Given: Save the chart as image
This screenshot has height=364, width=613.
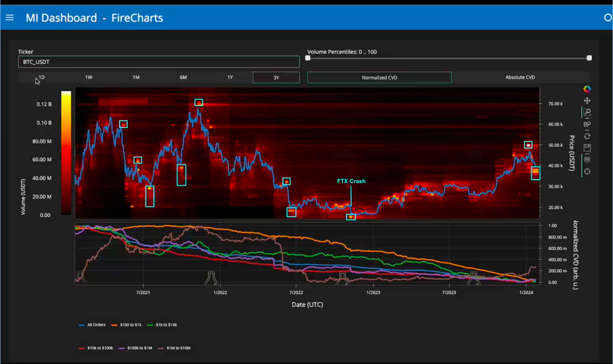Looking at the screenshot, I should (x=587, y=148).
